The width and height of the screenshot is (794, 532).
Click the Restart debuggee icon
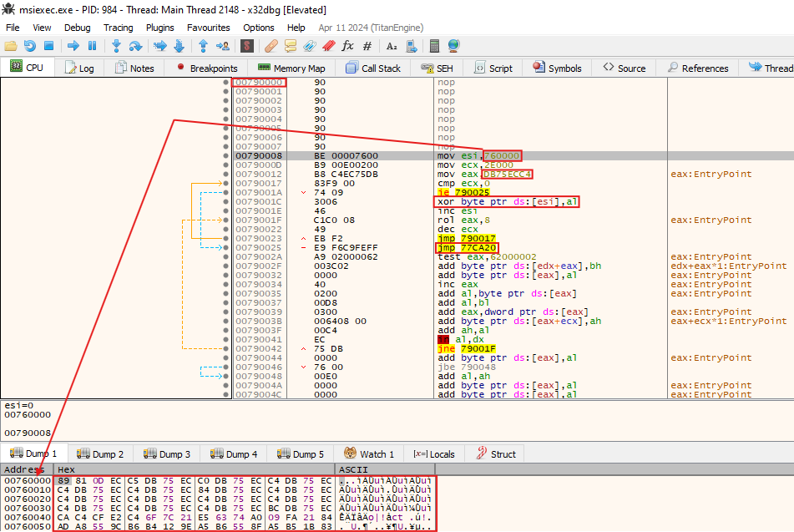(30, 46)
